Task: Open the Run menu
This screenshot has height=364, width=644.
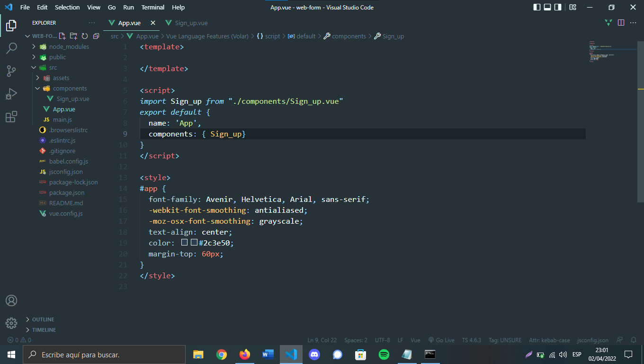Action: point(128,7)
